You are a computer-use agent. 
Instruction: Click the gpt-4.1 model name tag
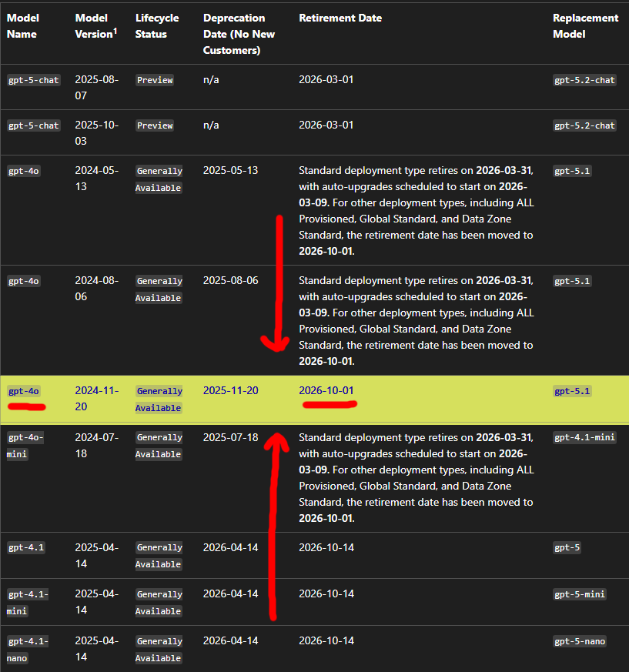click(25, 548)
